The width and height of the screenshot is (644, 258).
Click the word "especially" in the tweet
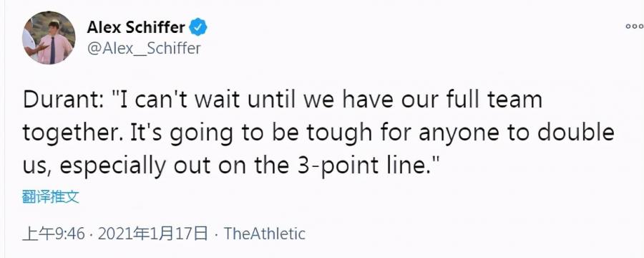pos(112,166)
